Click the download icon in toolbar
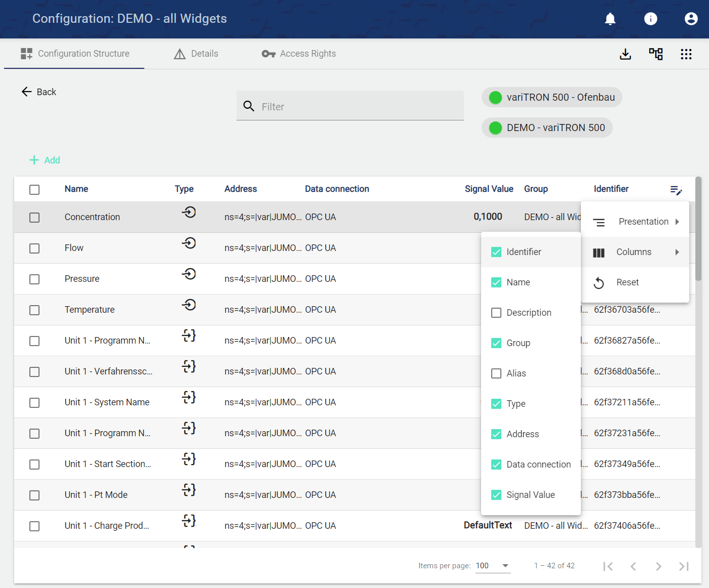The width and height of the screenshot is (709, 588). coord(625,54)
